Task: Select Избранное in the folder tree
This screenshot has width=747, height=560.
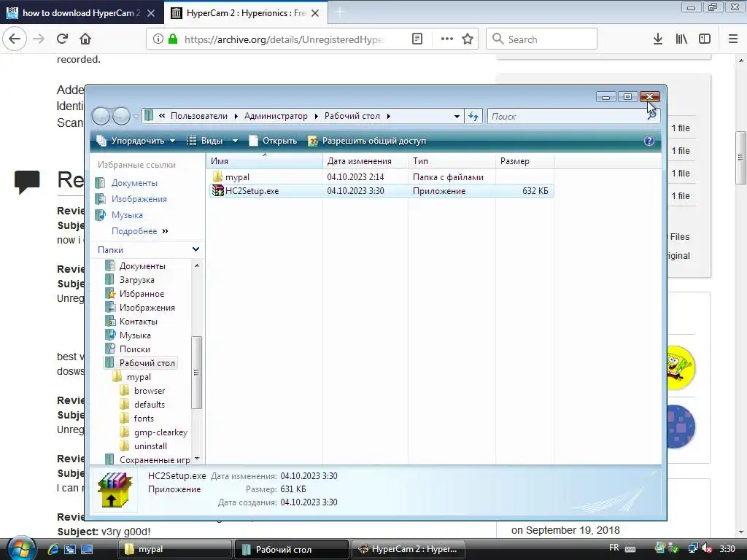Action: [x=141, y=293]
